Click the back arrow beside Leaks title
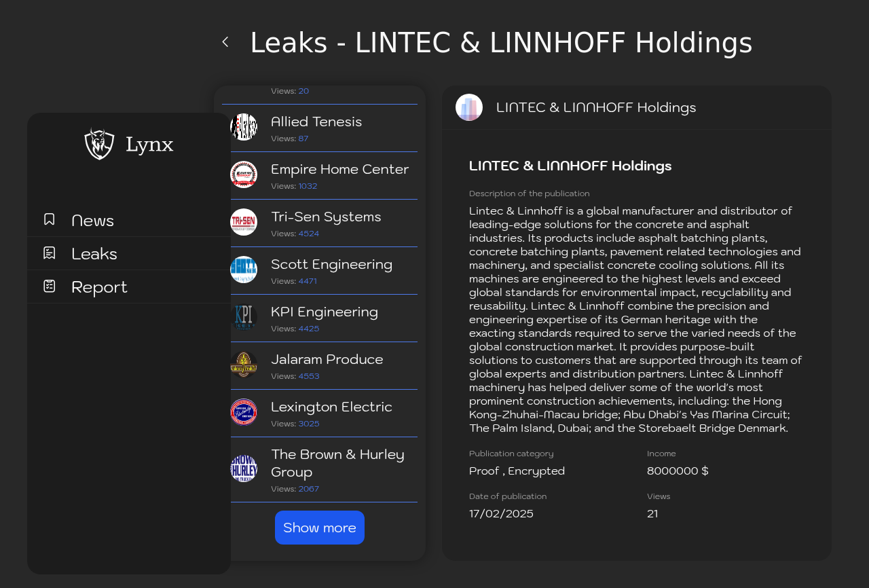Image resolution: width=869 pixels, height=588 pixels. tap(225, 42)
